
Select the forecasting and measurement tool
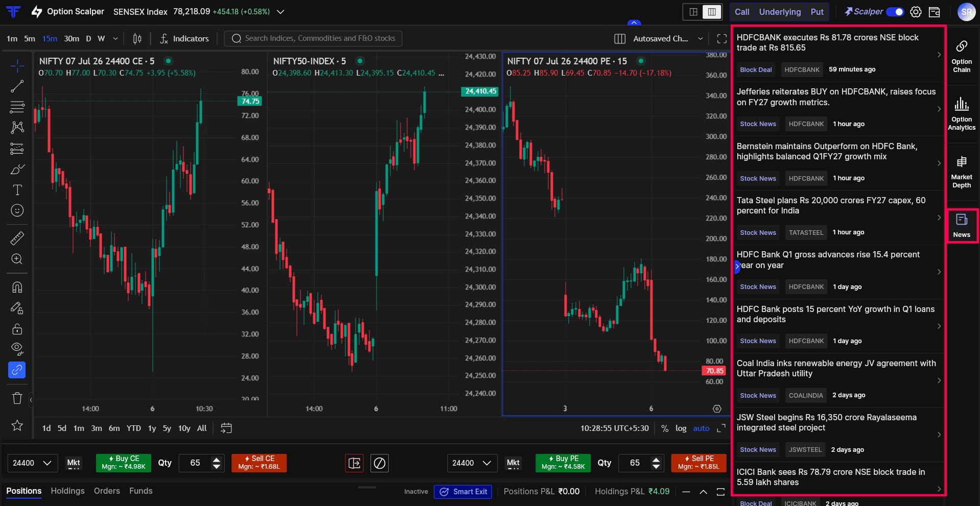tap(17, 149)
